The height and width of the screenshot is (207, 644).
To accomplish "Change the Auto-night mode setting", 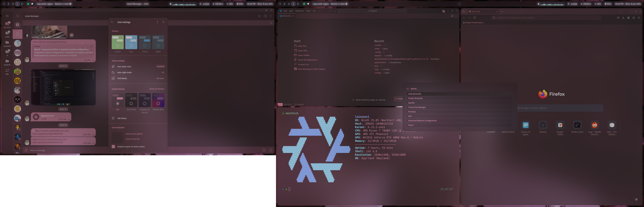I will click(x=138, y=72).
